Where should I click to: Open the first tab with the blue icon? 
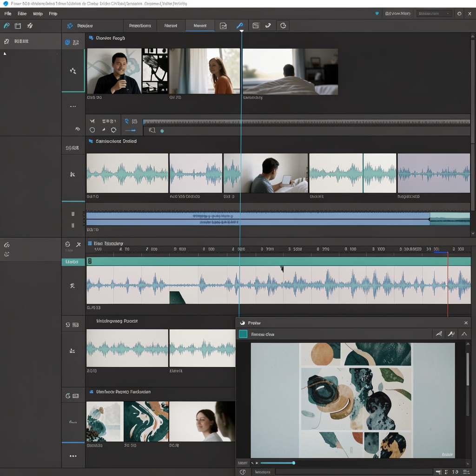click(x=80, y=26)
